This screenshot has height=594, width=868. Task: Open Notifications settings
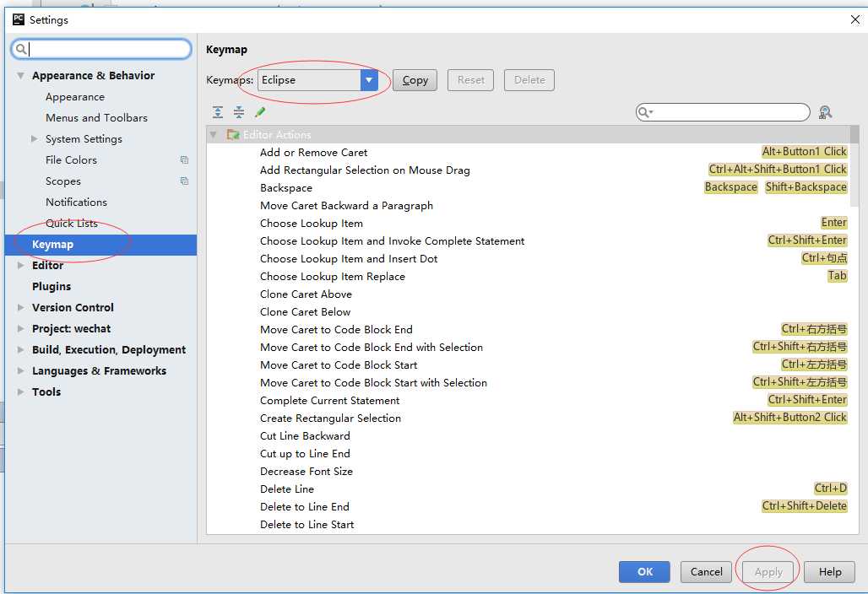click(x=76, y=202)
